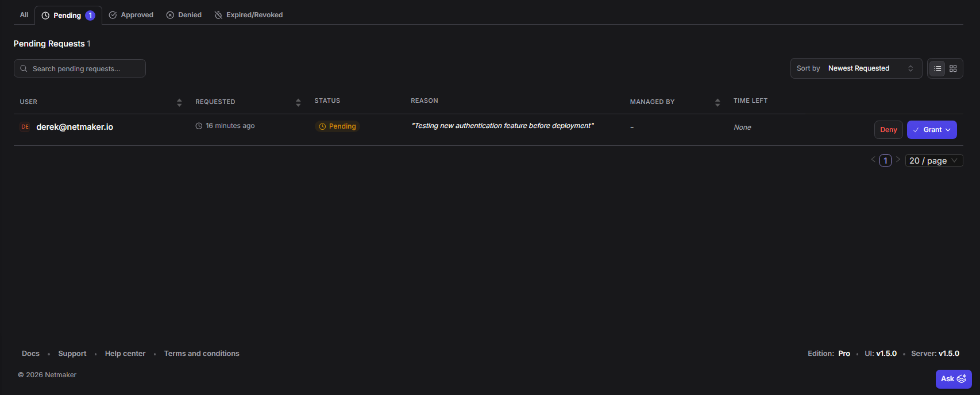The width and height of the screenshot is (980, 395).
Task: Go to previous page arrow
Action: coord(873,160)
